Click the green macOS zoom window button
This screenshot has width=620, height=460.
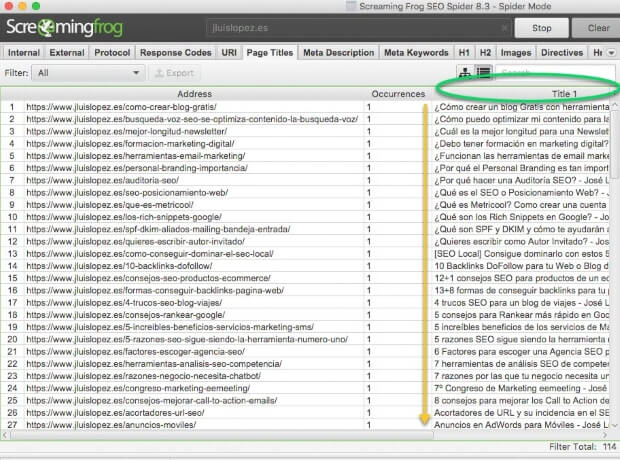(x=36, y=6)
